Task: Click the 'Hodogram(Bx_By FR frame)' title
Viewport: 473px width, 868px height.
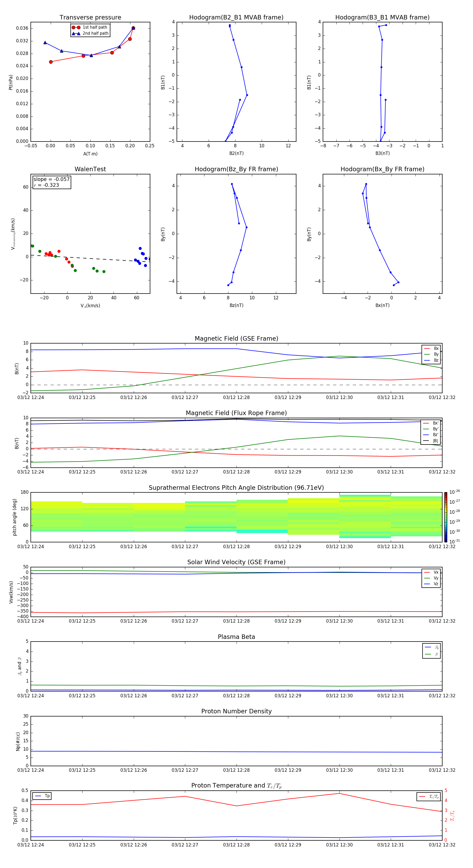Action: (x=382, y=169)
